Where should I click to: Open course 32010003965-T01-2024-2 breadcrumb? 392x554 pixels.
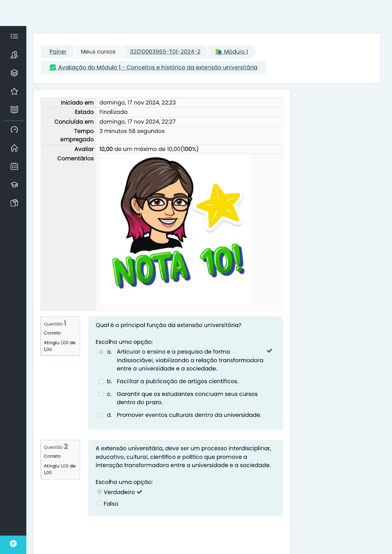coord(165,52)
